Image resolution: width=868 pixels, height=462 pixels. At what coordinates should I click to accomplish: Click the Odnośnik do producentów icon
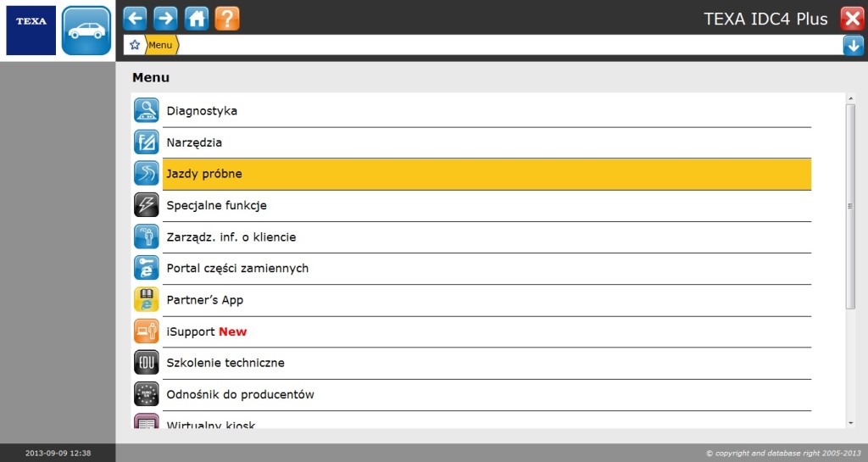pos(146,394)
